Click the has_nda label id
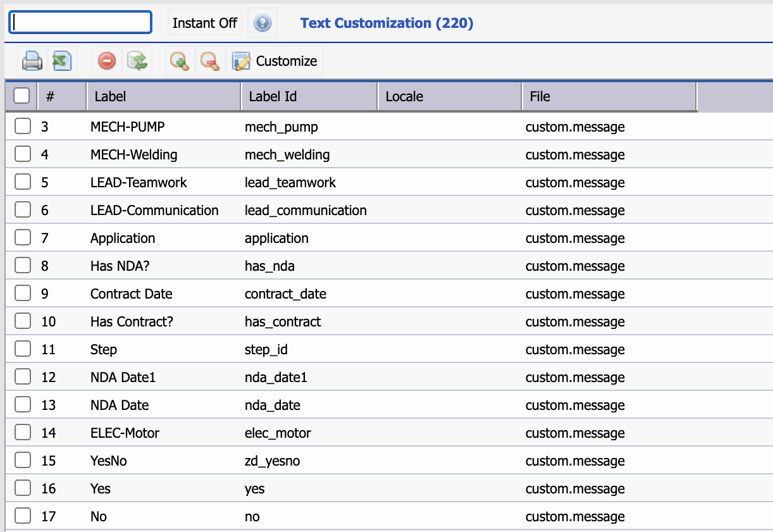The image size is (773, 532). coord(270,266)
